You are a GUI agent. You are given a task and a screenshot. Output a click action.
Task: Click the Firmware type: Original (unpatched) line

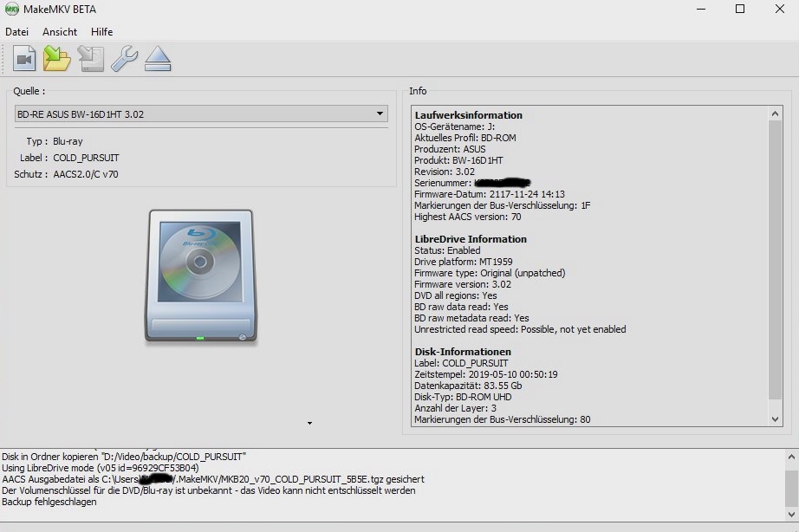[x=490, y=273]
